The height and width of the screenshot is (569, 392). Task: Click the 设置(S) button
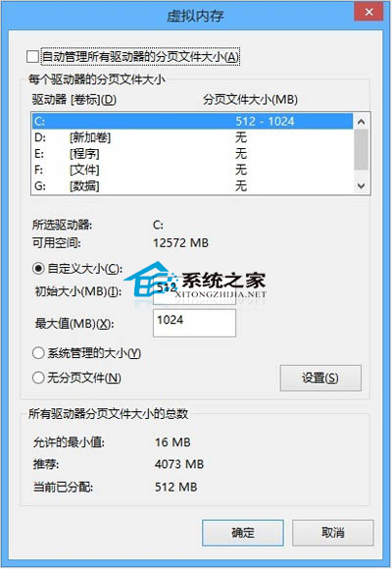pyautogui.click(x=320, y=378)
